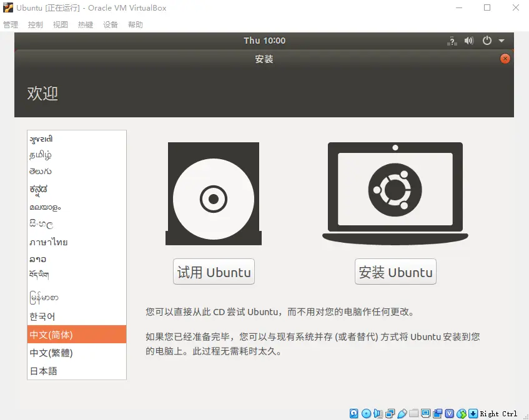Open the 管理 menu

pyautogui.click(x=11, y=24)
